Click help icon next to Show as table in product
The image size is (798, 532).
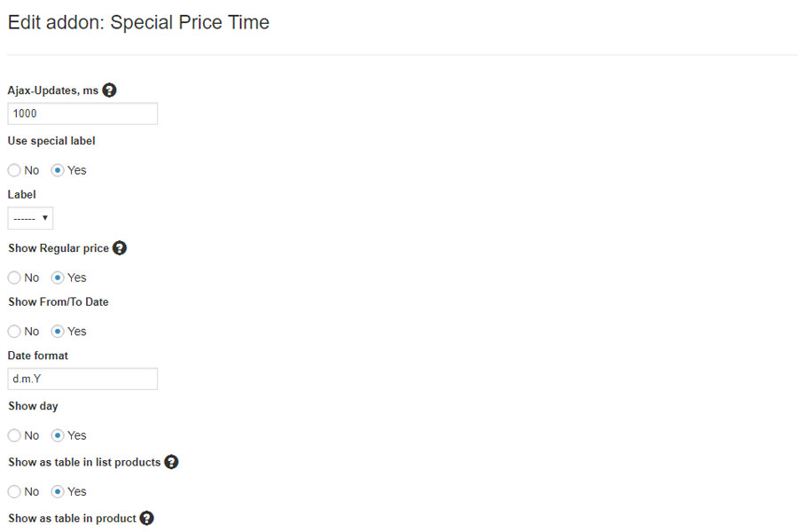(x=147, y=518)
